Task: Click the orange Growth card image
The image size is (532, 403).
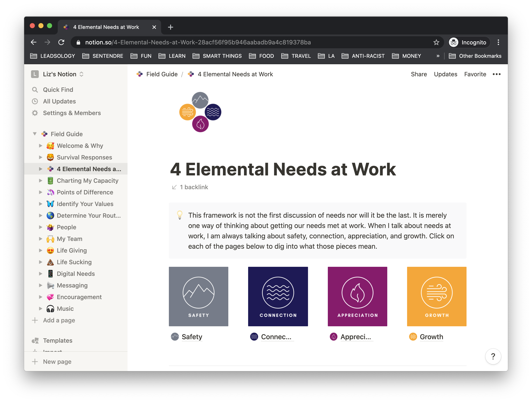Action: point(436,296)
